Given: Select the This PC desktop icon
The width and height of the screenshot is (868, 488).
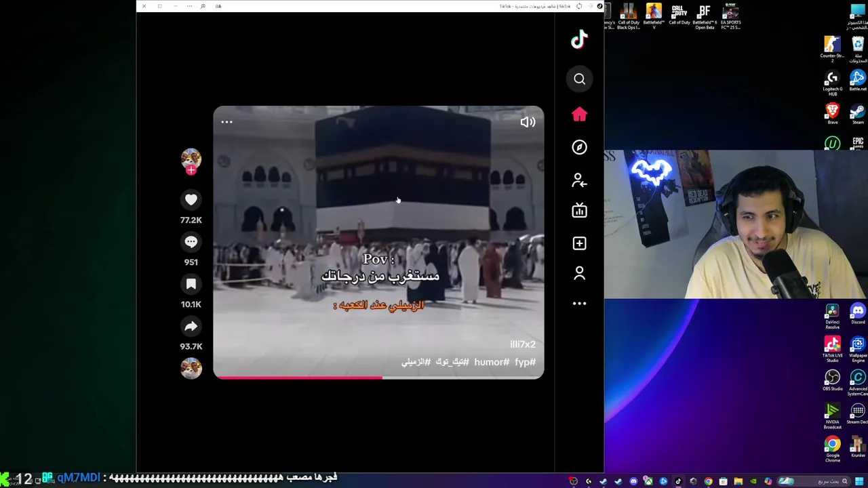Looking at the screenshot, I should pyautogui.click(x=858, y=17).
